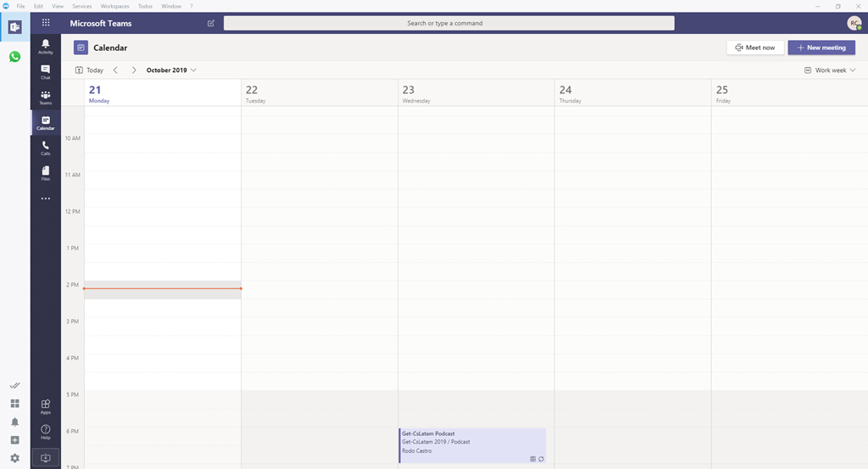
Task: Open the app launcher grid icon
Action: (x=45, y=23)
